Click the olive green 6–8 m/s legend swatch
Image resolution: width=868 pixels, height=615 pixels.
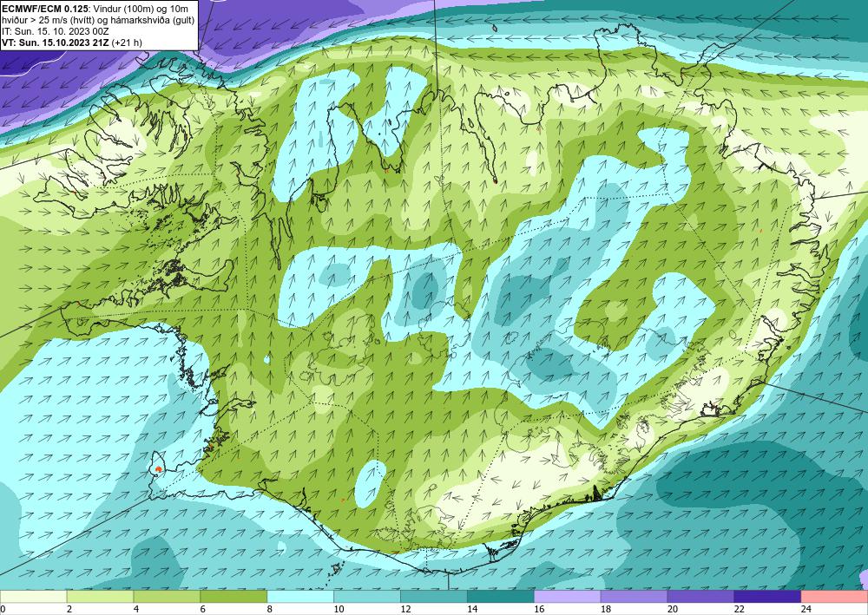(233, 597)
